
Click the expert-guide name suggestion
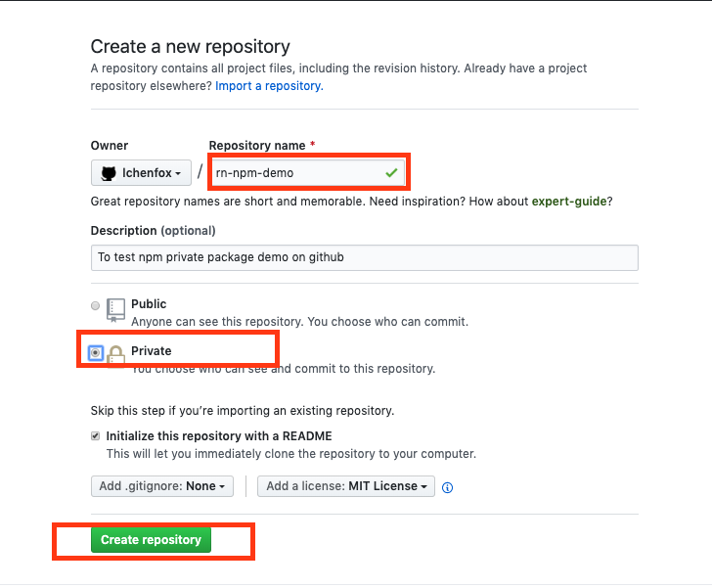click(x=571, y=202)
